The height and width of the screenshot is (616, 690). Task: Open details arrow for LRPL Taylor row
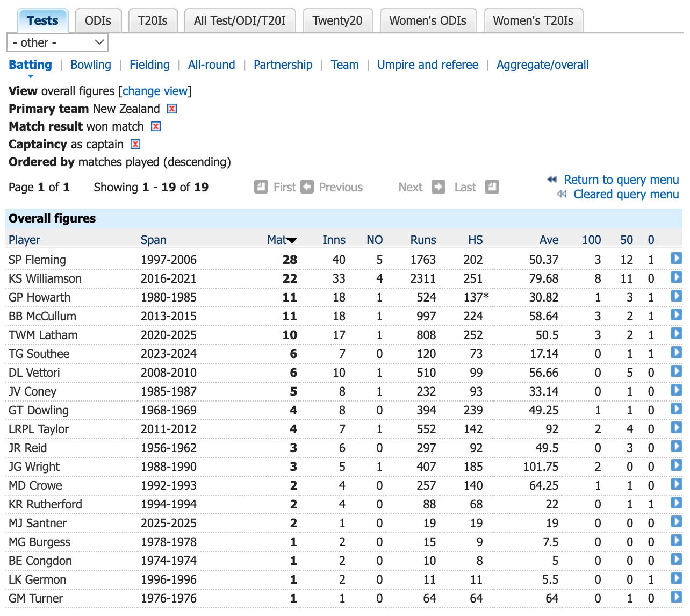pos(677,428)
